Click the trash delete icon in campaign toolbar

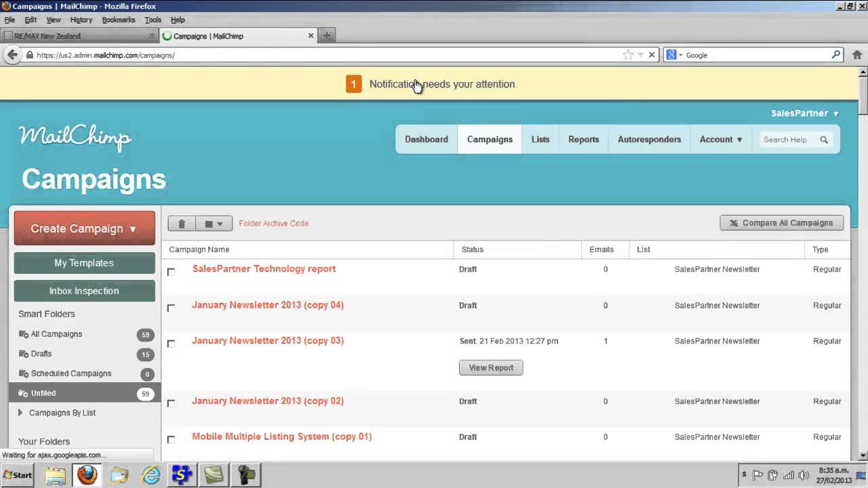(182, 224)
